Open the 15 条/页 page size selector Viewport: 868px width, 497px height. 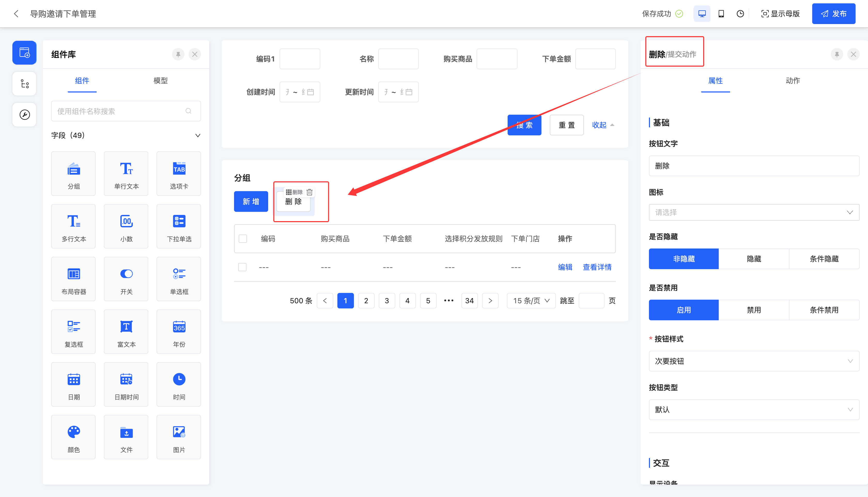click(531, 301)
